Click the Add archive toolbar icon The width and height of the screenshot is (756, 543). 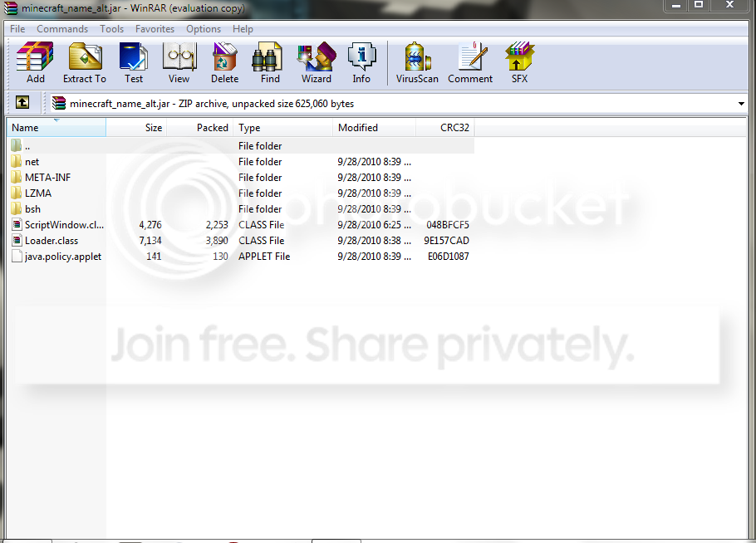pos(35,63)
